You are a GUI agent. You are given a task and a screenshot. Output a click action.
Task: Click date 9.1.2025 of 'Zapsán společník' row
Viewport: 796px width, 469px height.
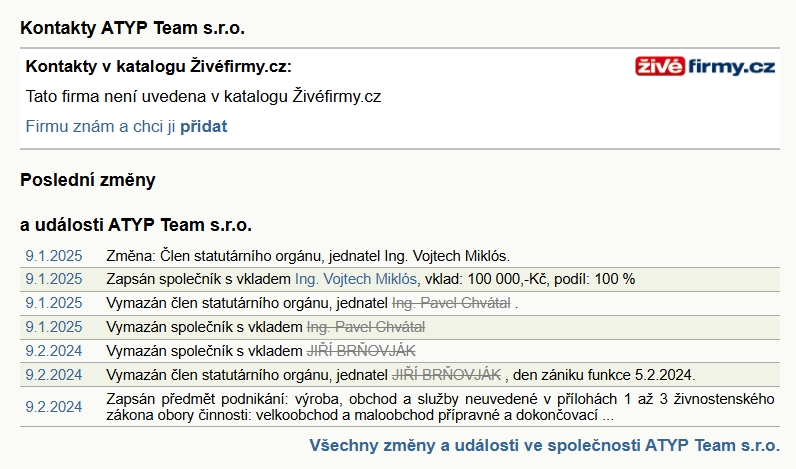[54, 279]
